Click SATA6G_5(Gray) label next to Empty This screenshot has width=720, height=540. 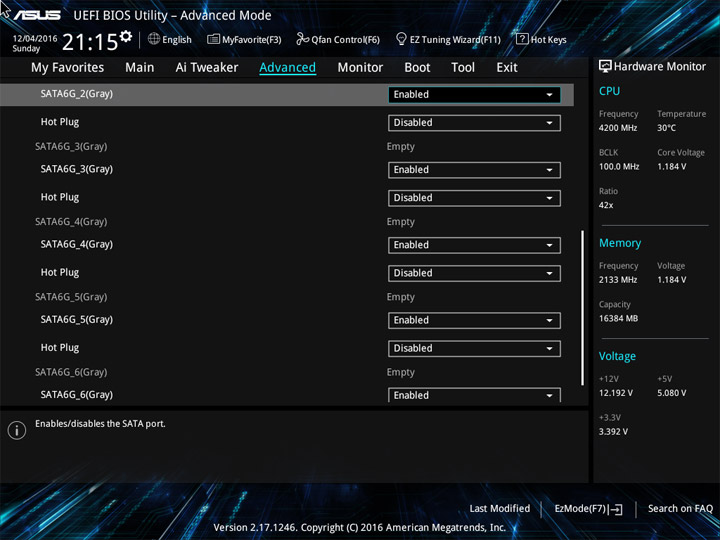click(x=71, y=298)
